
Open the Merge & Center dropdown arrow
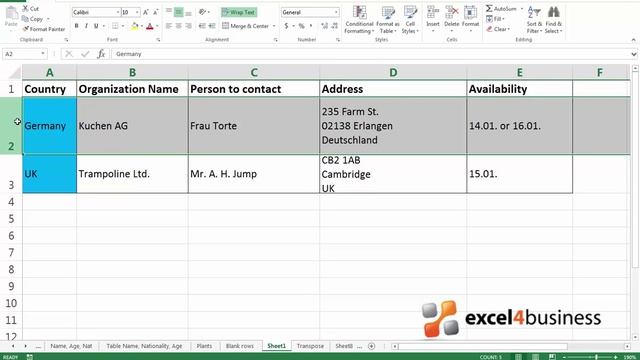274,26
